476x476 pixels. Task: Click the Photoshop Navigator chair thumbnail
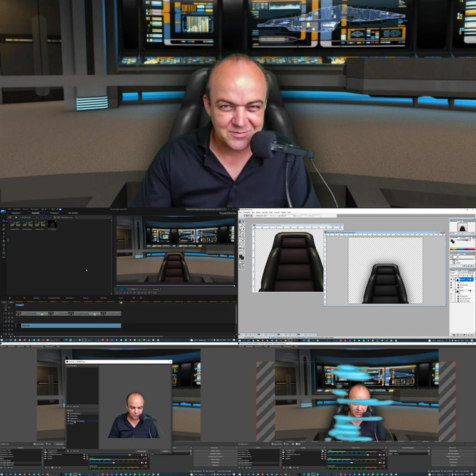[462, 227]
